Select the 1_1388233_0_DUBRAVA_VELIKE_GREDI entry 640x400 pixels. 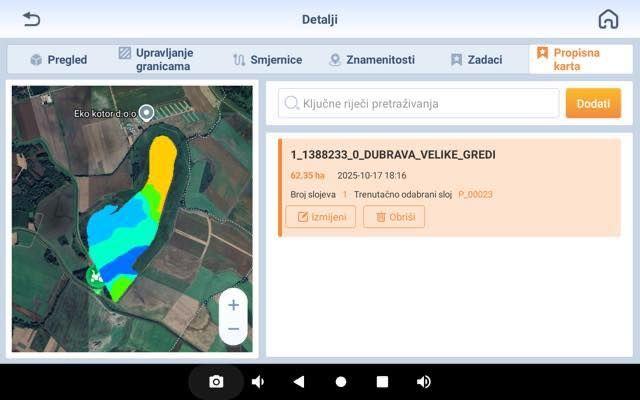(x=449, y=187)
